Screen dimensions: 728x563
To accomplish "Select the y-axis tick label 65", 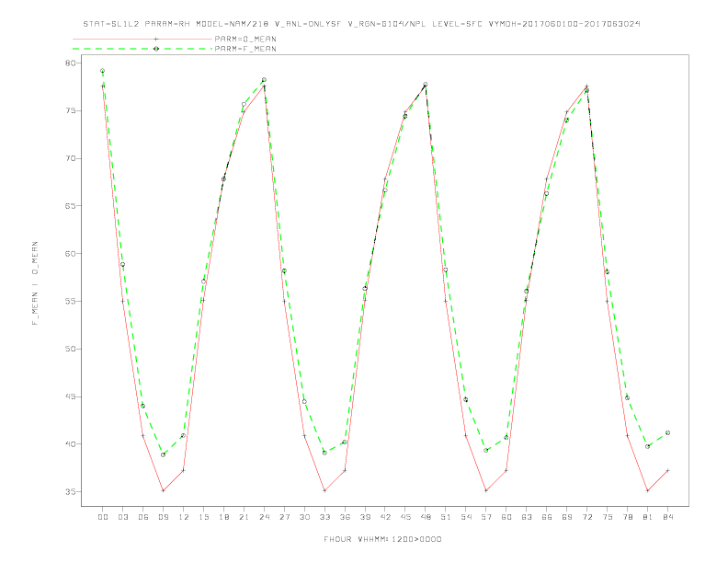I will pyautogui.click(x=71, y=206).
